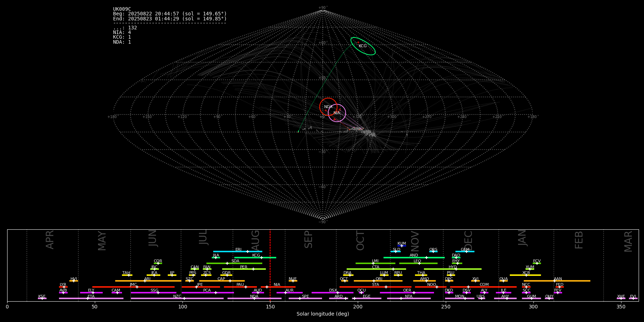Click the ARI orange shower bar
644x322 pixels.
148,281
